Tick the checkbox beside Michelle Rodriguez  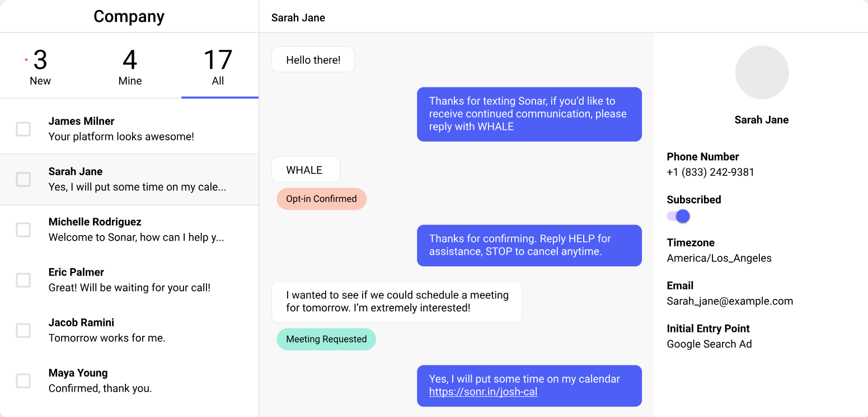click(x=23, y=230)
